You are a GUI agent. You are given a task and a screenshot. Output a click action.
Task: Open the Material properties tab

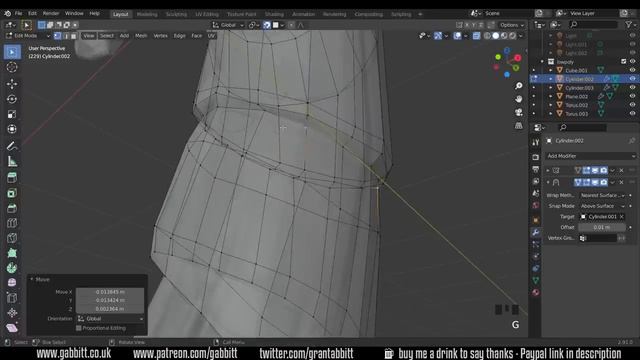(x=536, y=292)
